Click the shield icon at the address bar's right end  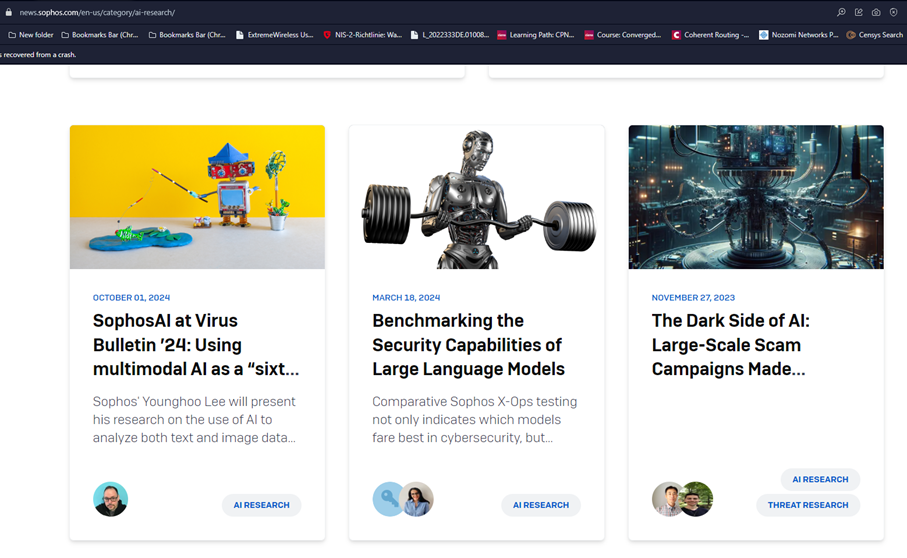(x=894, y=12)
